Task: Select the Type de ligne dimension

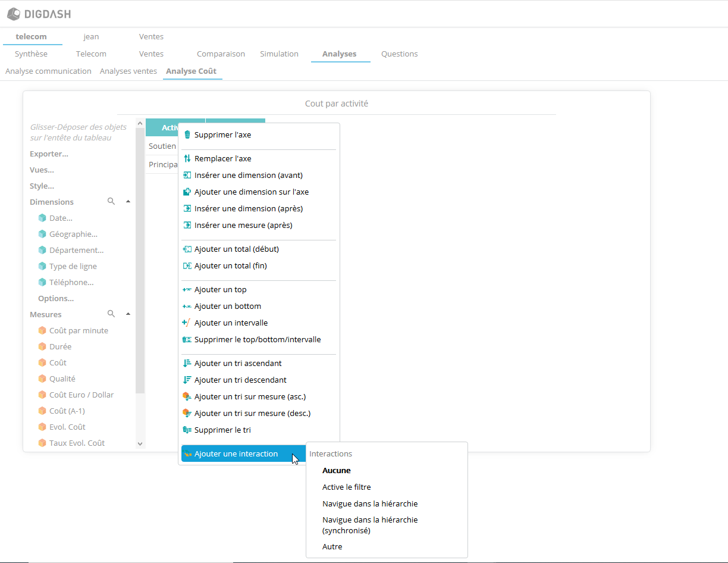Action: click(x=73, y=266)
